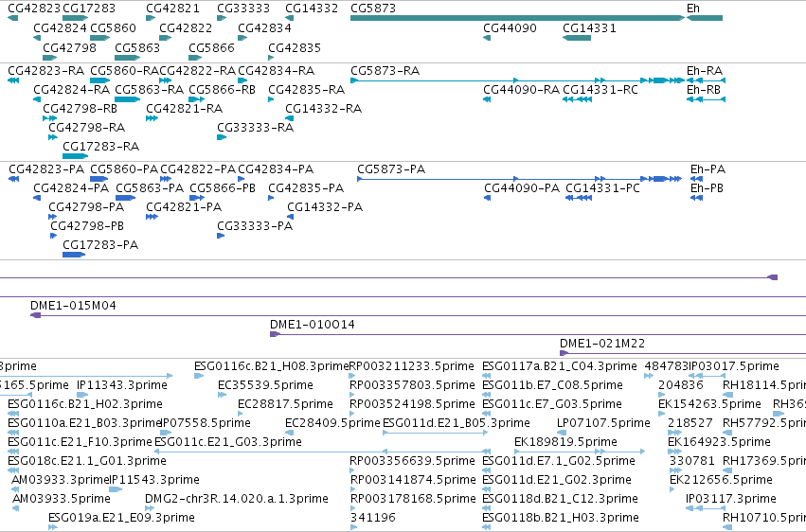
Task: Select the EC35539.5prime EST label
Action: pos(265,385)
